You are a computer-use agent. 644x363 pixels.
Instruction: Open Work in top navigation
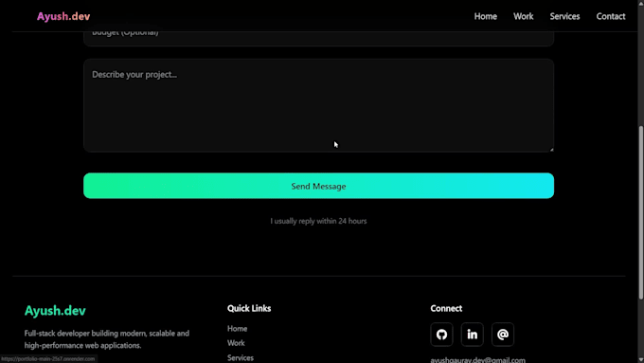(x=523, y=16)
